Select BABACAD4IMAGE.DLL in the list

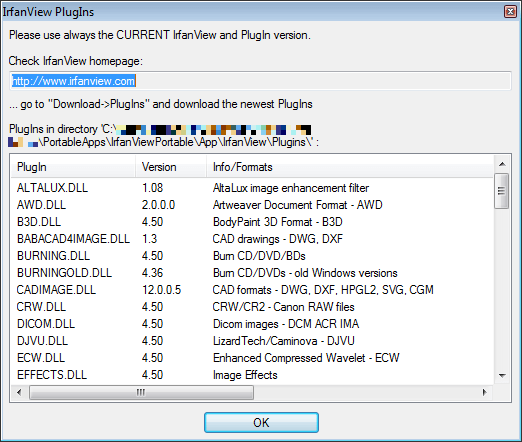coord(73,239)
